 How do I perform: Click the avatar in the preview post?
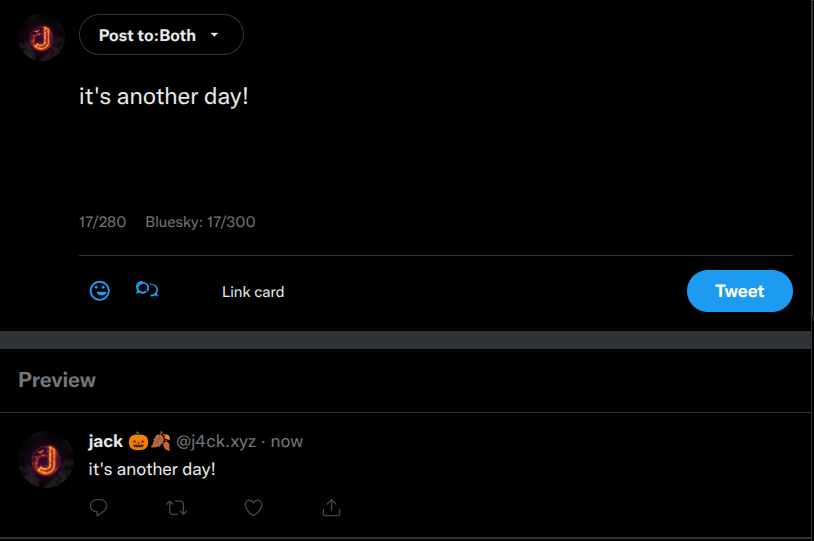[x=46, y=459]
